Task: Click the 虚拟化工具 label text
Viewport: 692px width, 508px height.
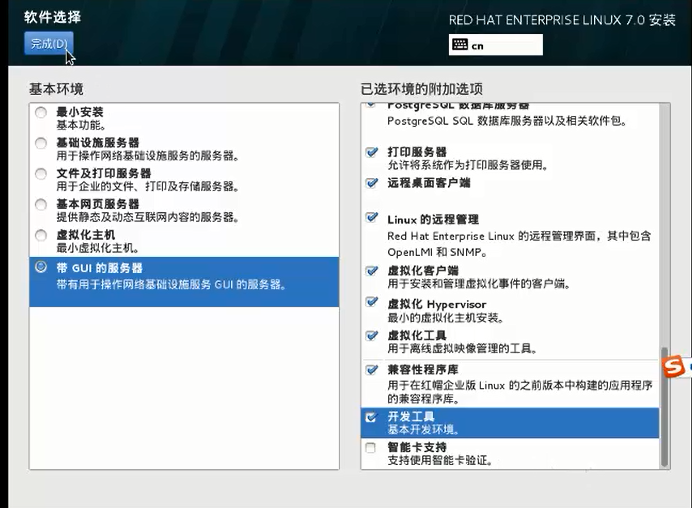Action: coord(417,335)
